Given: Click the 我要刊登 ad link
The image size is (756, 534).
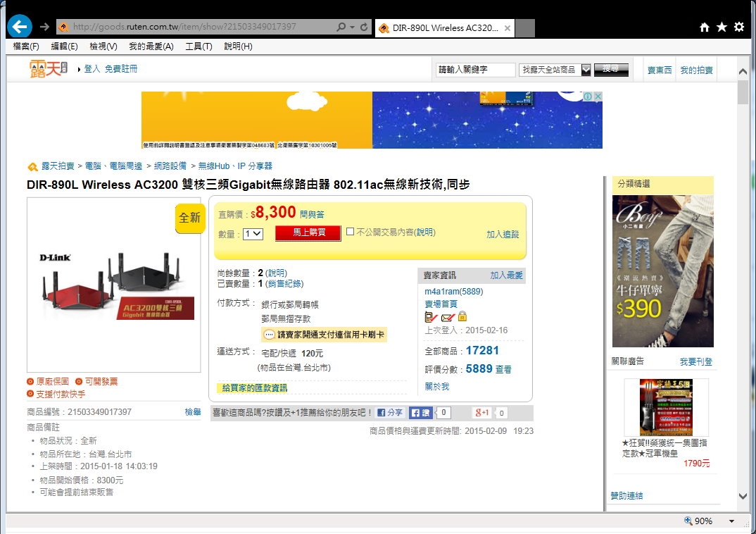Looking at the screenshot, I should pos(695,361).
